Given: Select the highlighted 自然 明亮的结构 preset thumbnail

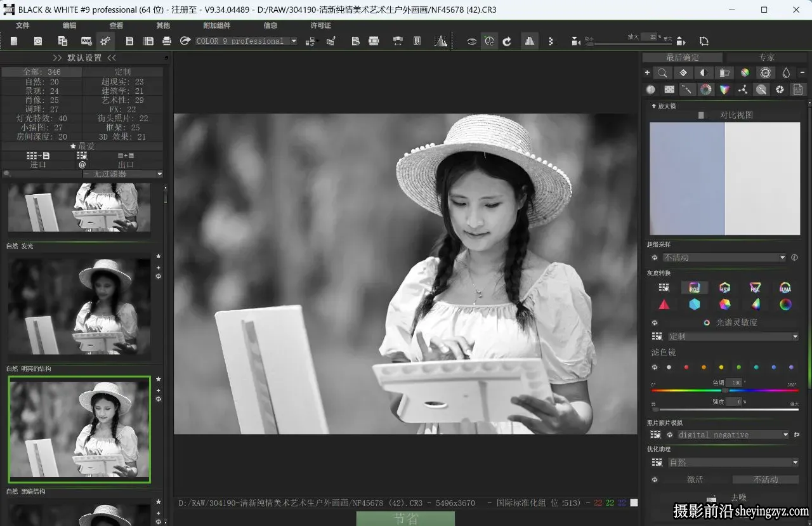Looking at the screenshot, I should (x=79, y=429).
